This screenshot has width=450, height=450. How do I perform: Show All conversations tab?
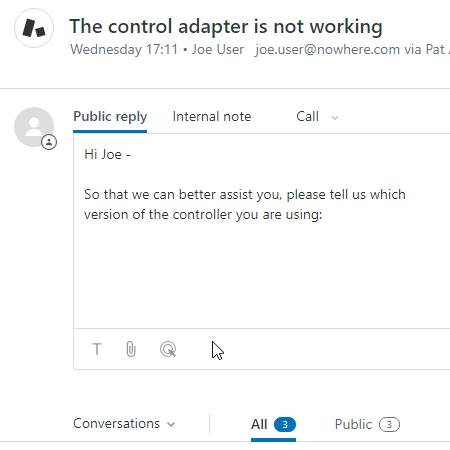pyautogui.click(x=259, y=424)
